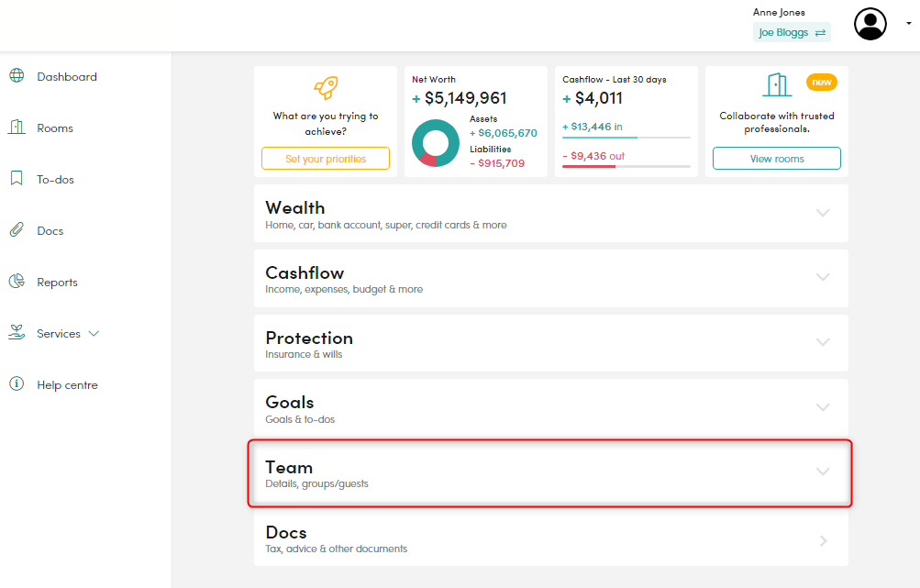Click the Team section heading

pyautogui.click(x=289, y=468)
